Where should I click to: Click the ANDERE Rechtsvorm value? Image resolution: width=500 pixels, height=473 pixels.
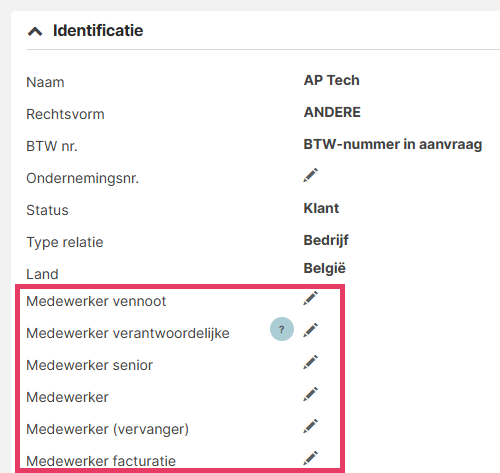(332, 112)
